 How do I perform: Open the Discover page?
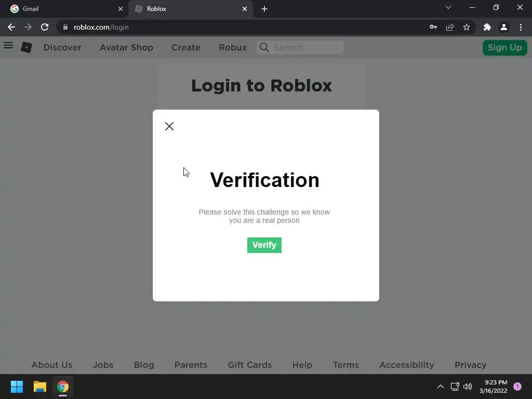click(62, 47)
